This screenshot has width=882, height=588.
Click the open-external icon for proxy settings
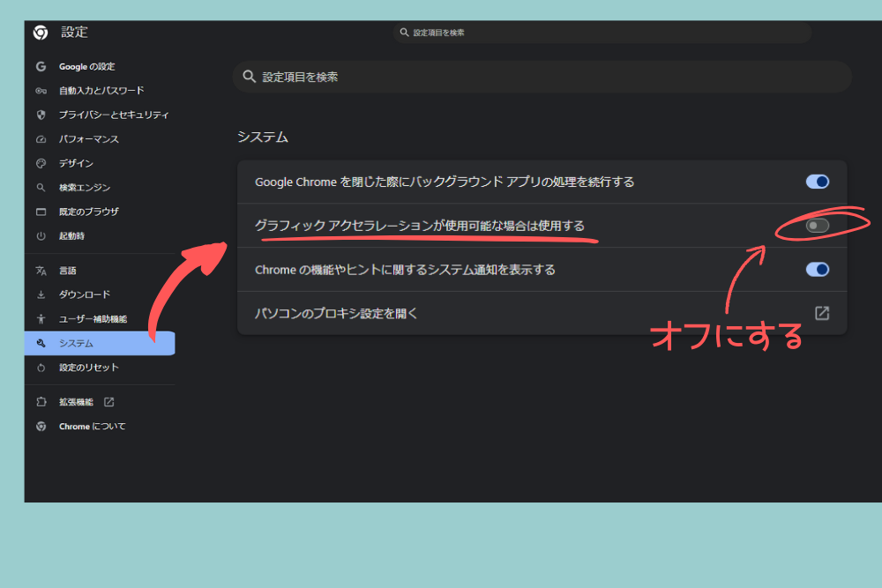pos(822,313)
